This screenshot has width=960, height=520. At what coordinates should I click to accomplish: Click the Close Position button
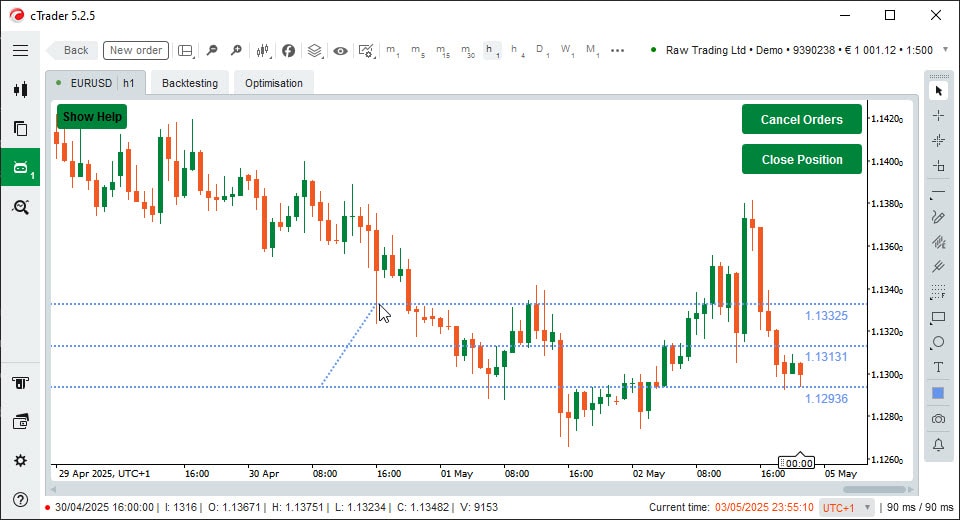[x=801, y=159]
